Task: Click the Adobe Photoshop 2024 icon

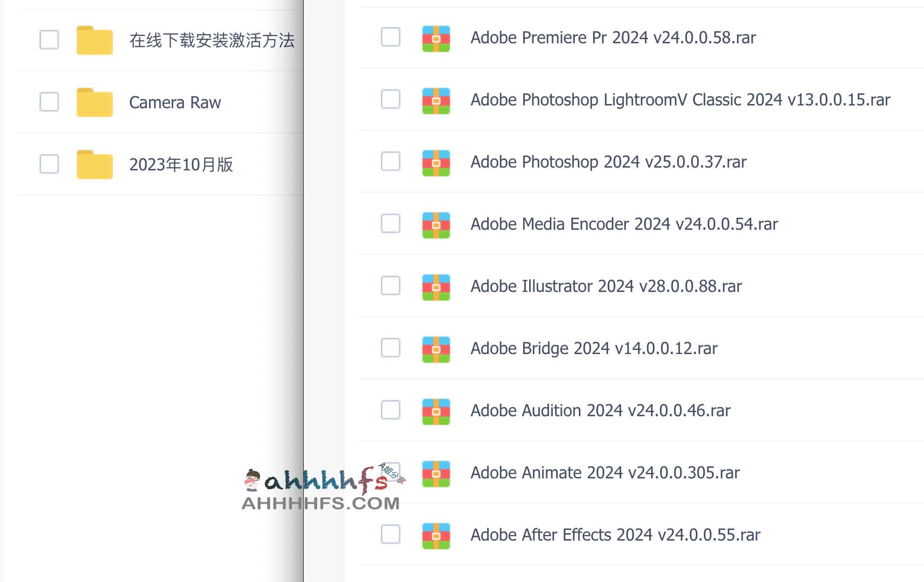Action: pos(435,162)
